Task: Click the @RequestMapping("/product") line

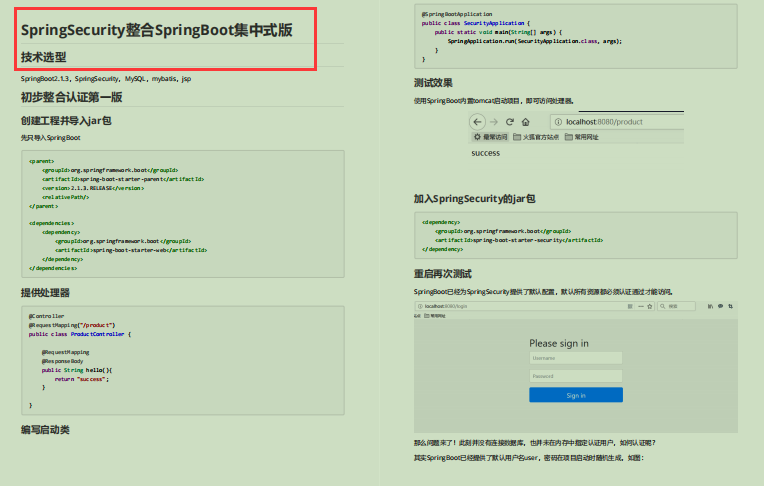Action: point(72,325)
